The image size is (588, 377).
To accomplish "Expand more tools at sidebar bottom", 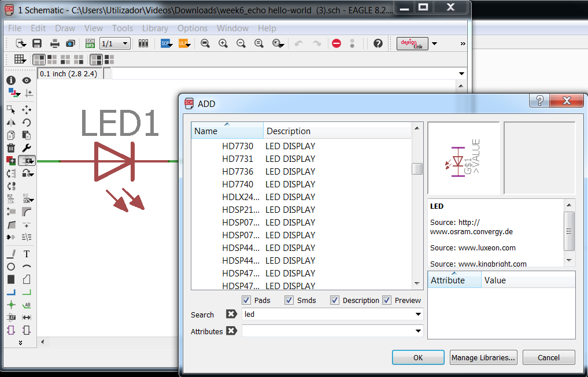I will [20, 342].
